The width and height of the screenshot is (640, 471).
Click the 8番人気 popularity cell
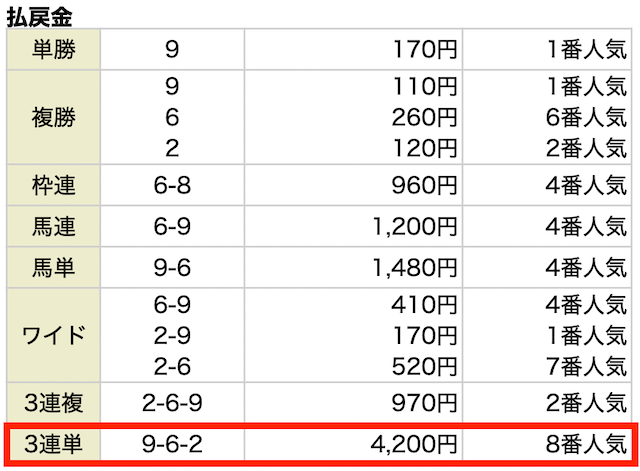click(587, 444)
